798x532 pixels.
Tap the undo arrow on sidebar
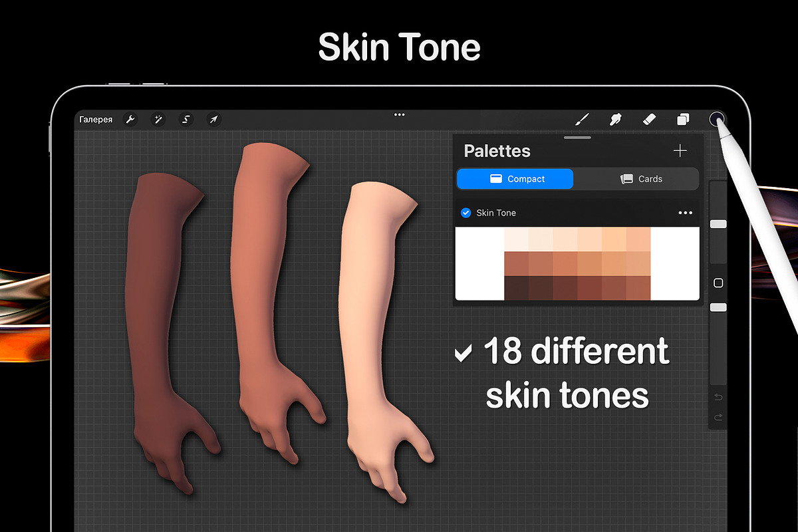pos(718,397)
